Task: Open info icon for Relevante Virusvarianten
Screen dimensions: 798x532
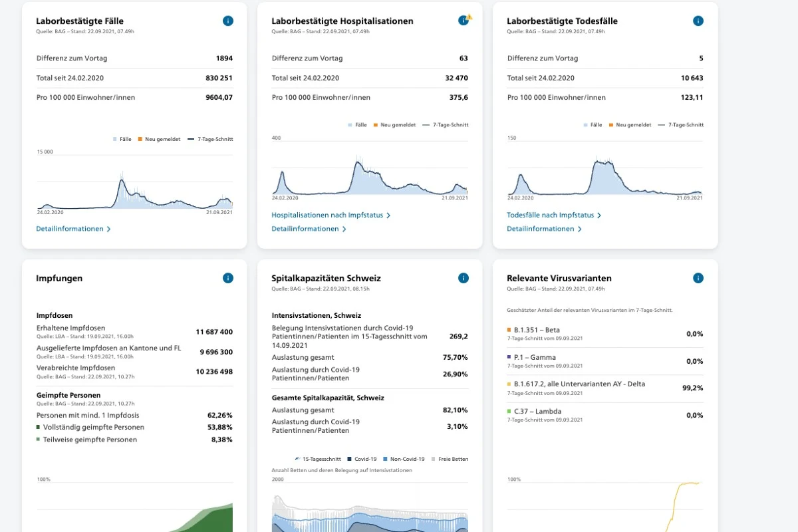Action: point(698,278)
